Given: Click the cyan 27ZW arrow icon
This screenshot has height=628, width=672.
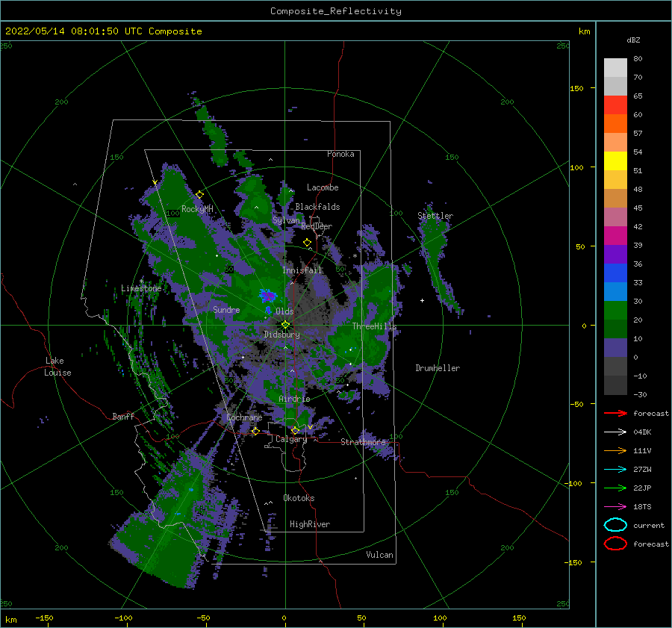Looking at the screenshot, I should coord(615,470).
